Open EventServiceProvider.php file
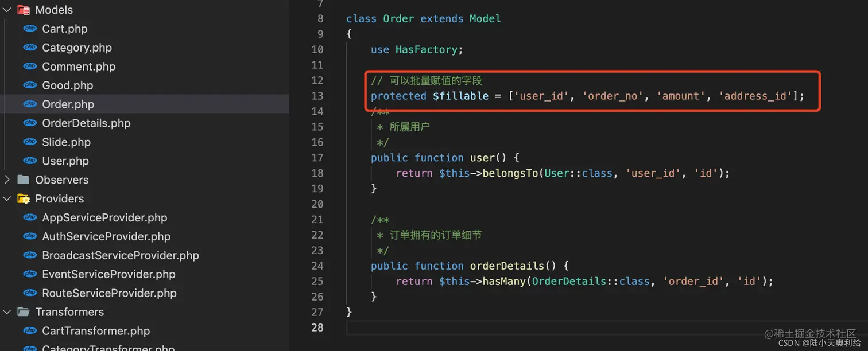The image size is (868, 351). 108,275
